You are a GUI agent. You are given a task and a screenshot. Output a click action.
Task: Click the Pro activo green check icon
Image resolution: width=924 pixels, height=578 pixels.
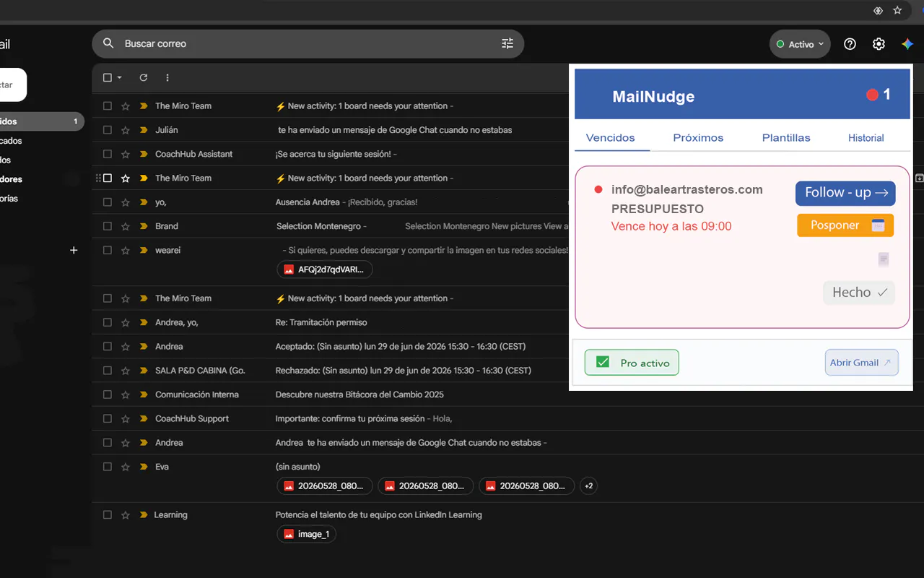(x=603, y=362)
